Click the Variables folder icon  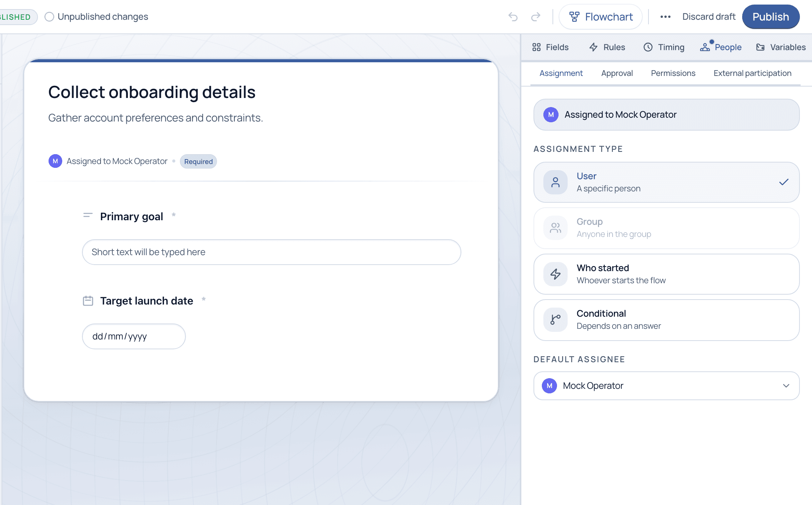760,47
